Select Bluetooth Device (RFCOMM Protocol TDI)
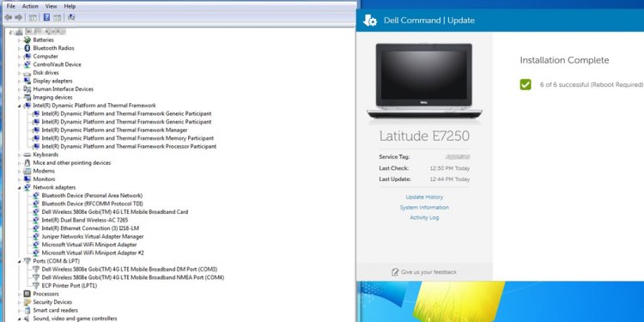The height and width of the screenshot is (322, 644). pos(93,204)
